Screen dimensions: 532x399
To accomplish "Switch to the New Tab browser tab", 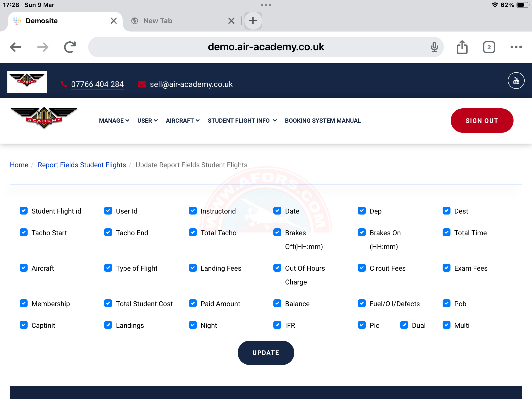I will tap(158, 21).
